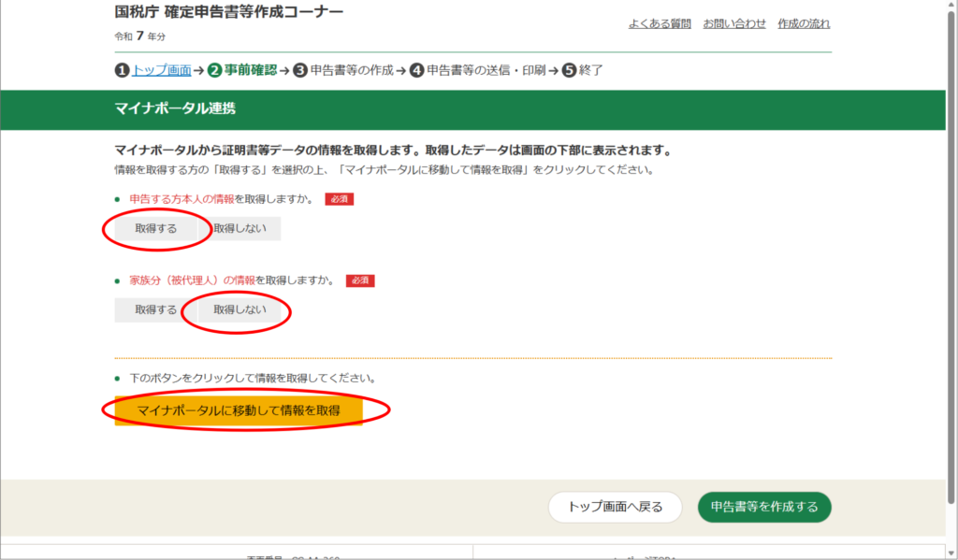
Task: Open the よくある質問 link
Action: [659, 23]
